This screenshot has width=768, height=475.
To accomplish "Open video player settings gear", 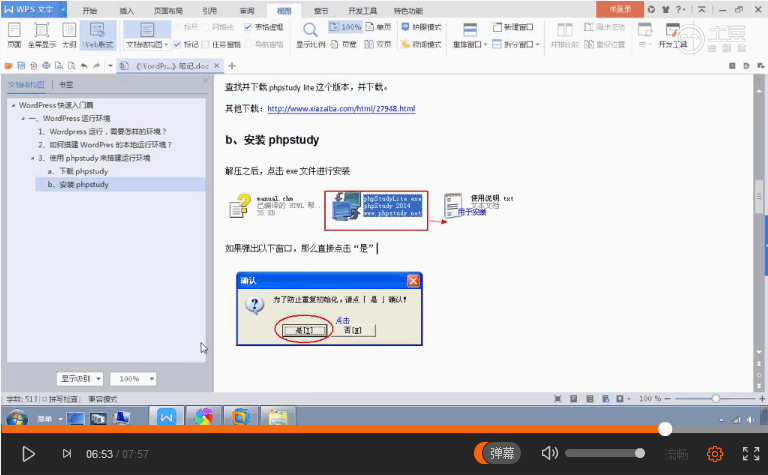I will [x=715, y=454].
